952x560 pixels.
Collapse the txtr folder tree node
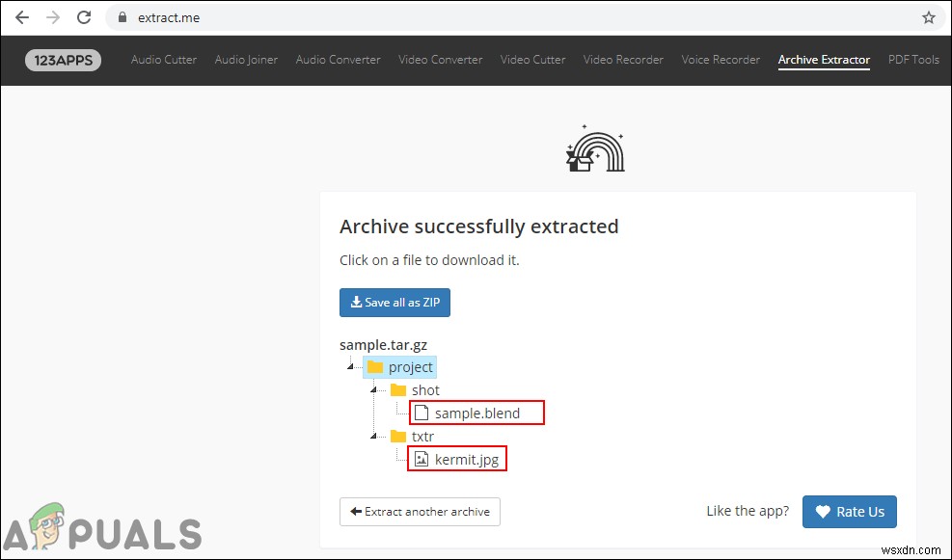(373, 437)
